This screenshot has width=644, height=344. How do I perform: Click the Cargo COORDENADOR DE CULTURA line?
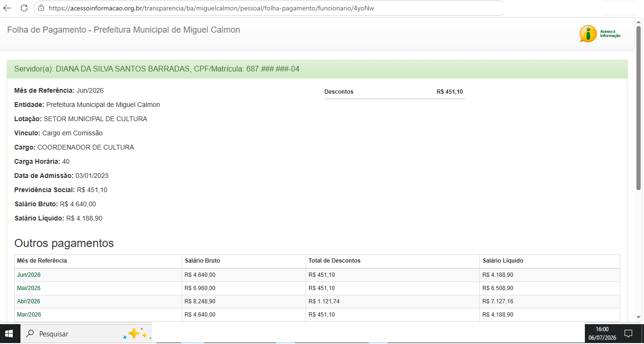point(74,147)
